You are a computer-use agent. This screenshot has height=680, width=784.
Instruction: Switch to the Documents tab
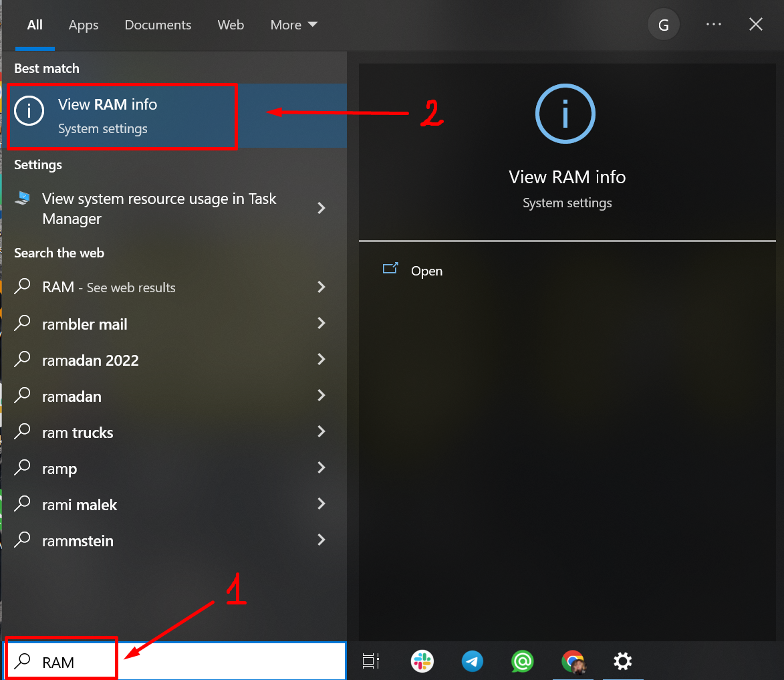pos(158,25)
